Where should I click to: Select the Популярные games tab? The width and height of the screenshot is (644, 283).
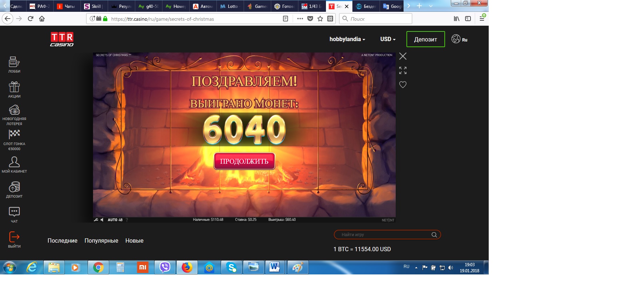[101, 241]
